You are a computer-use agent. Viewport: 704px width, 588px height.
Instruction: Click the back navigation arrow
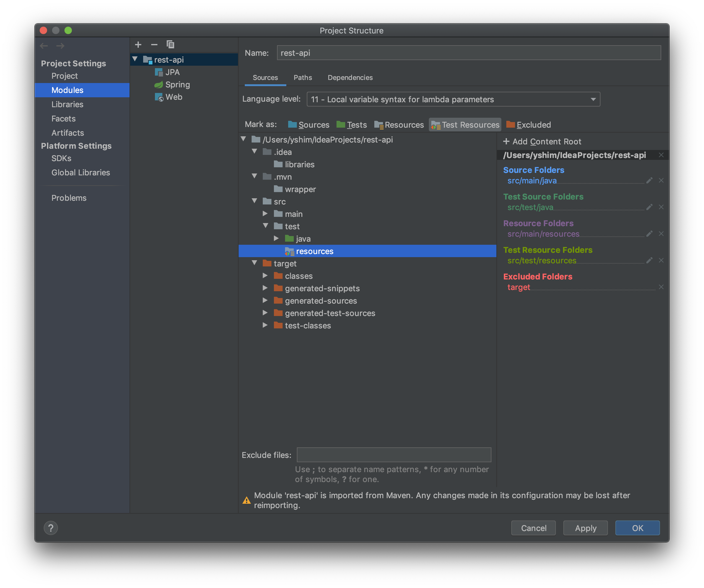(x=44, y=46)
